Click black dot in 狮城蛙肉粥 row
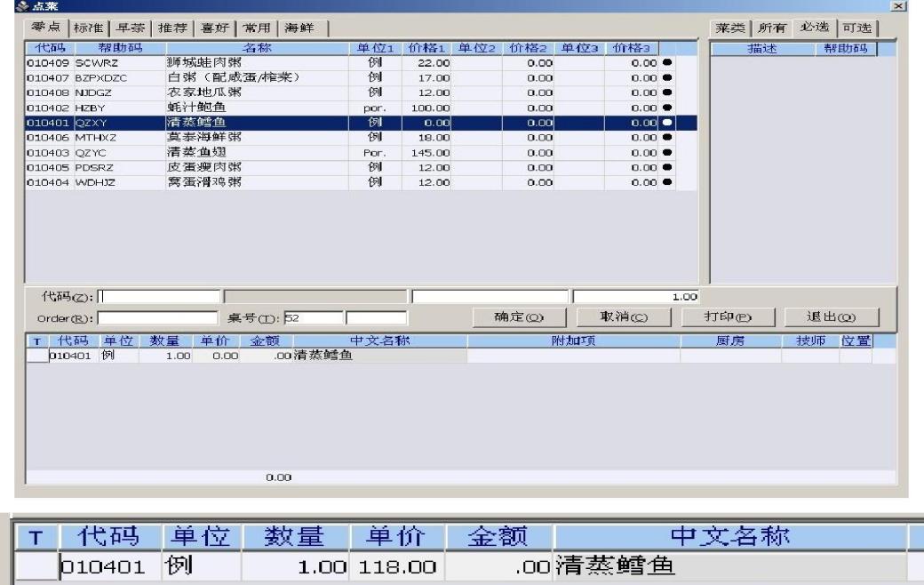924x585 pixels. tap(667, 62)
